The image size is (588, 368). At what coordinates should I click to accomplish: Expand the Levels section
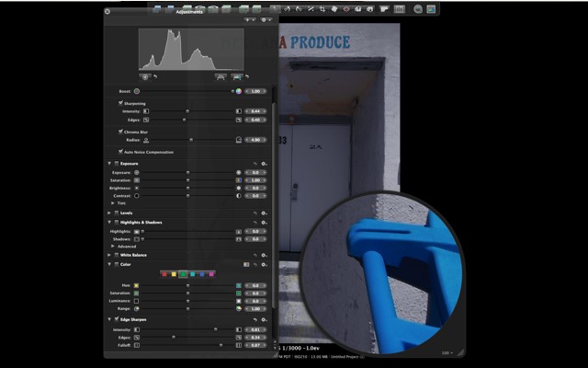click(x=109, y=213)
